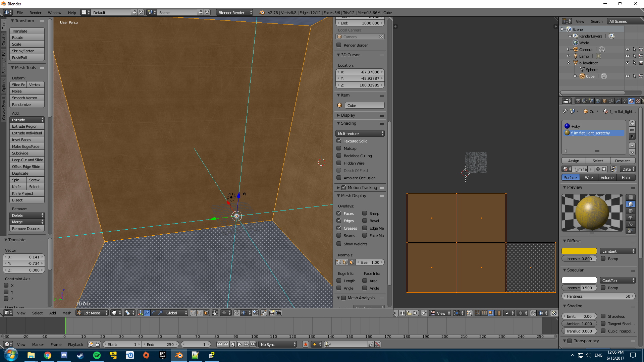
Task: Click the Assign material button
Action: point(574,161)
